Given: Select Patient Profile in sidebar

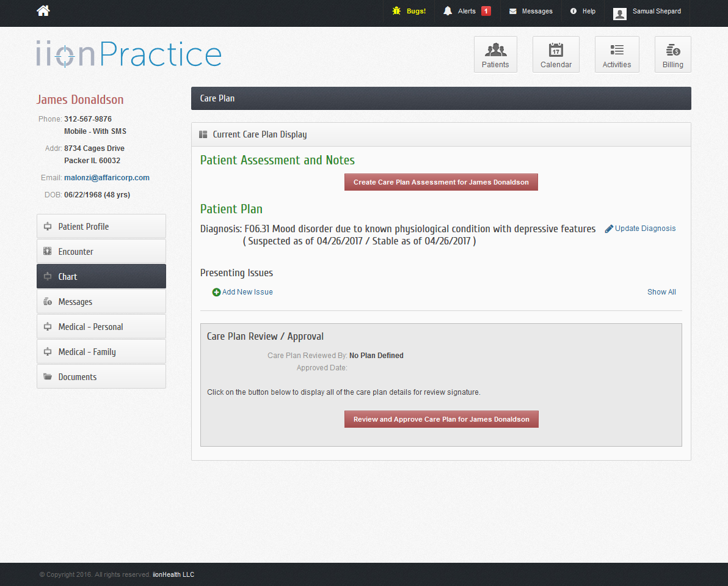Looking at the screenshot, I should pos(101,226).
